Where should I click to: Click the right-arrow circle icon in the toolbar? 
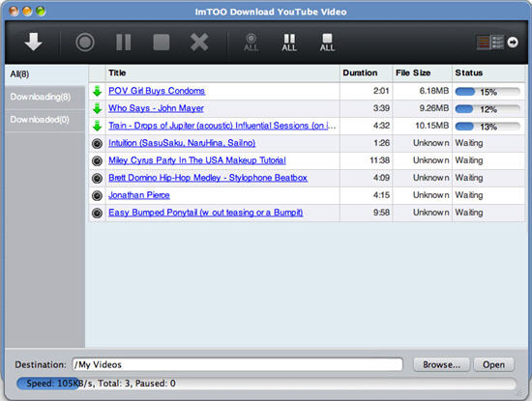(x=513, y=43)
